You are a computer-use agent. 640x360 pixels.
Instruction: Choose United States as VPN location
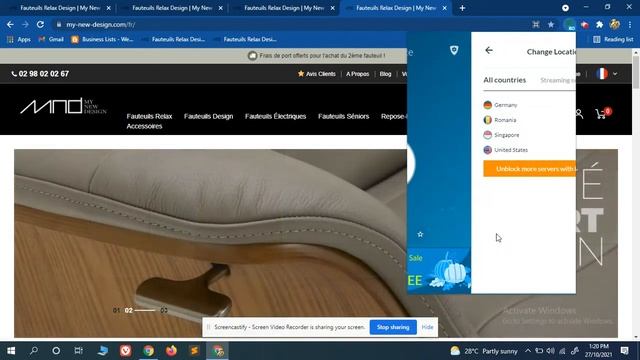point(506,150)
